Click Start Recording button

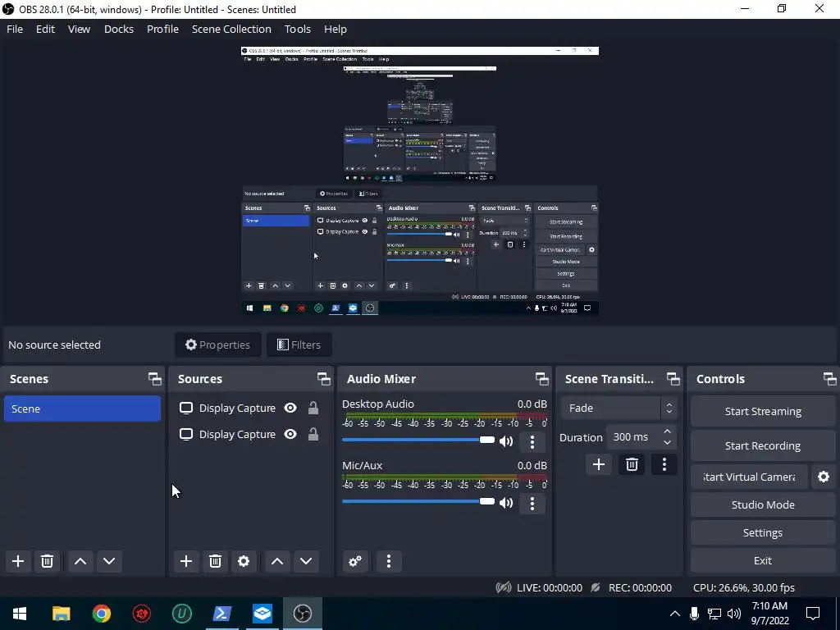click(x=763, y=445)
